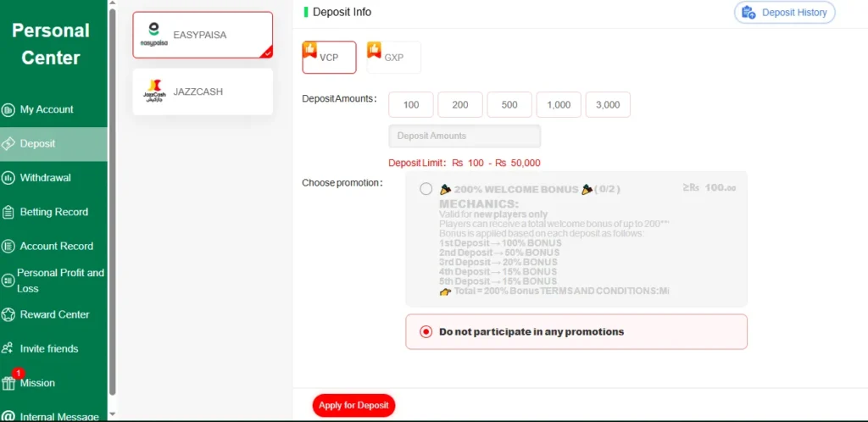Click the 1st Deposit 100% BONUS line
This screenshot has width=868, height=422.
point(500,243)
